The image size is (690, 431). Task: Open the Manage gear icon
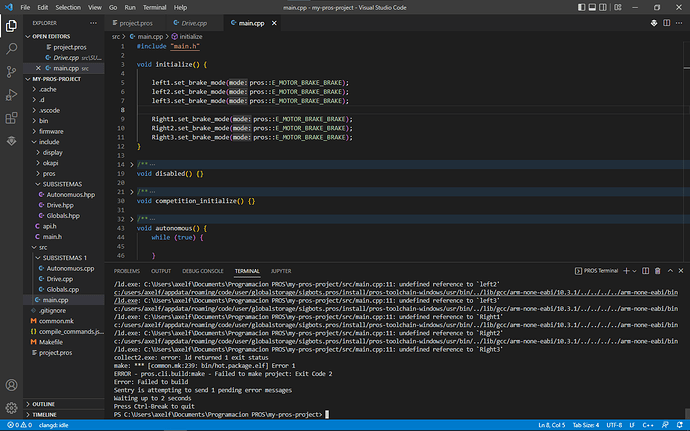11,408
